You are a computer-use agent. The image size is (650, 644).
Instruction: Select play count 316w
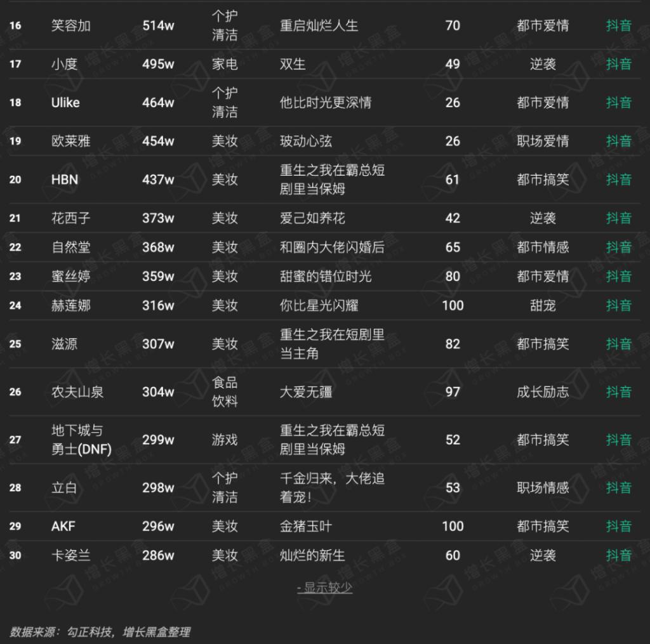click(158, 305)
